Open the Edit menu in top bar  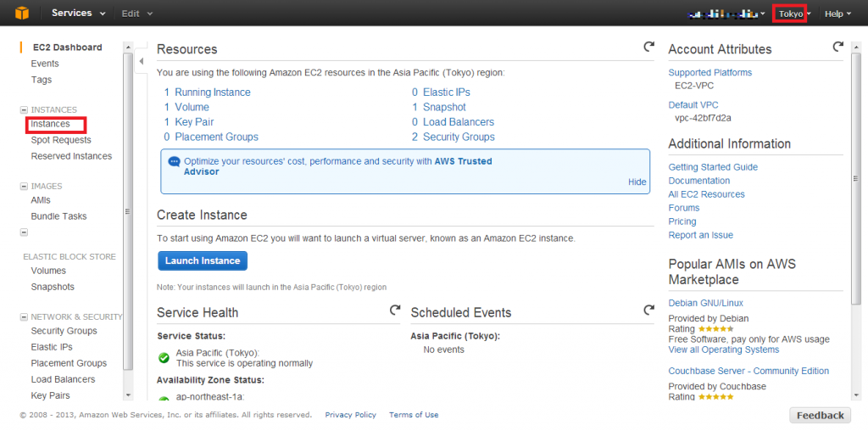click(x=137, y=14)
